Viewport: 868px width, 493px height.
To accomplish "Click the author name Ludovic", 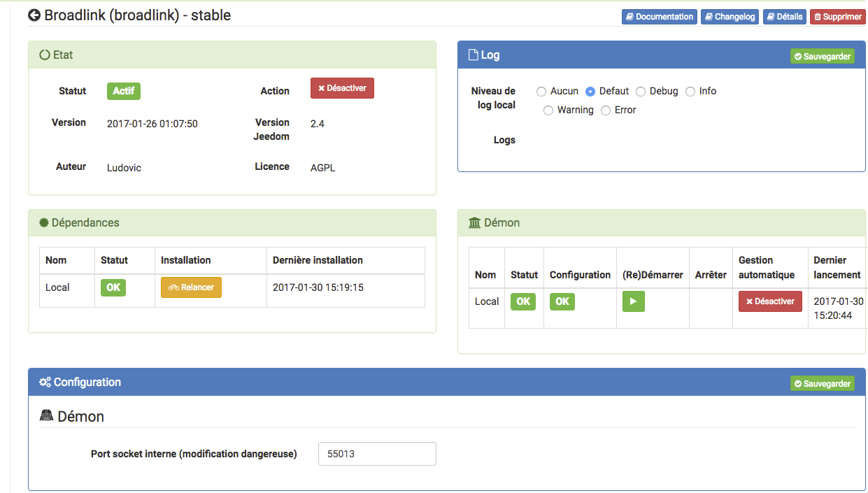I will (124, 168).
